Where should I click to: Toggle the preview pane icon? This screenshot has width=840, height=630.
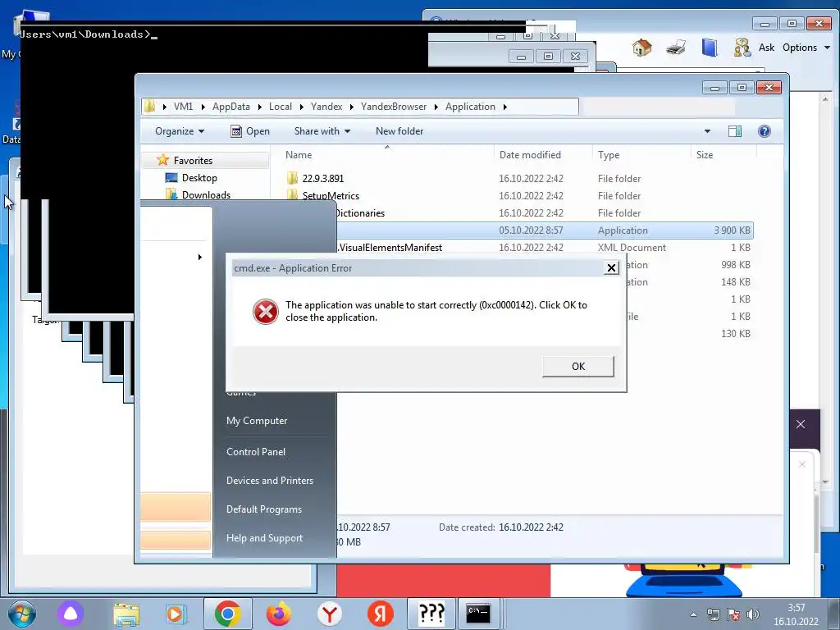pyautogui.click(x=734, y=131)
